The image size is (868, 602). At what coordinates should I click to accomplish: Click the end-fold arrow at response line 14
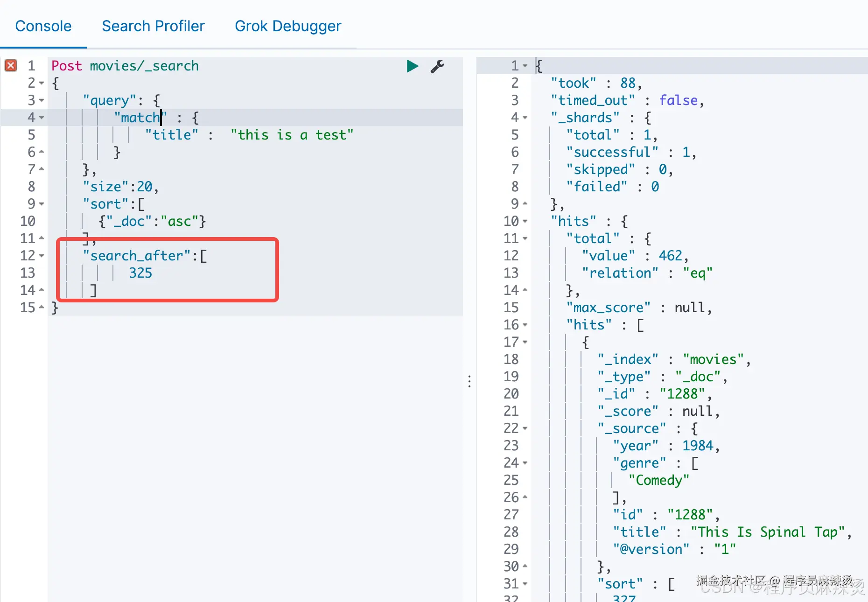point(525,290)
